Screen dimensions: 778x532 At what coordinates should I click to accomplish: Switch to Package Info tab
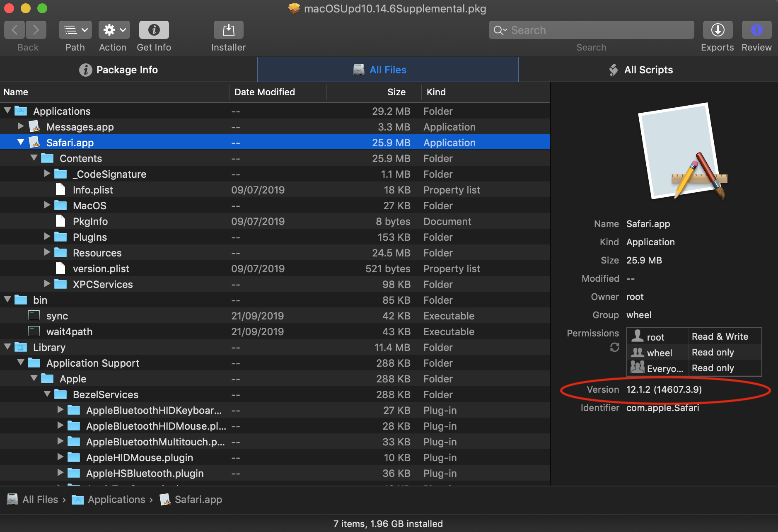(x=128, y=70)
